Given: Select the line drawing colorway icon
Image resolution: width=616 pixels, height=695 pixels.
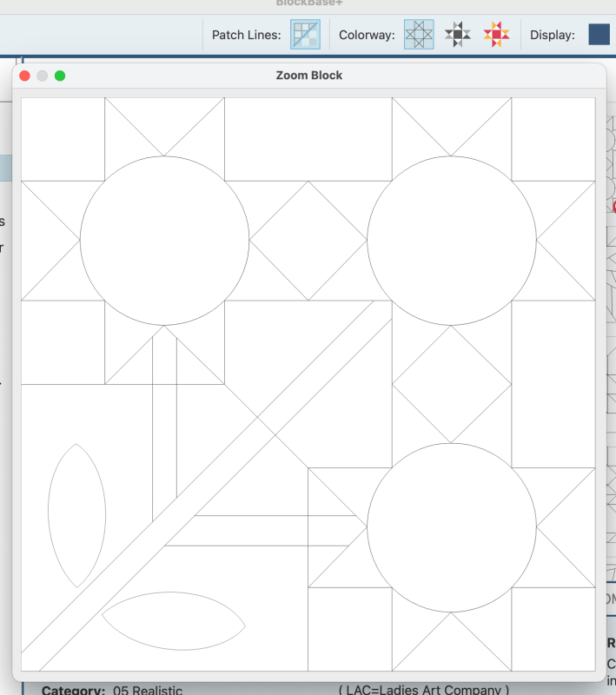Looking at the screenshot, I should (x=419, y=35).
